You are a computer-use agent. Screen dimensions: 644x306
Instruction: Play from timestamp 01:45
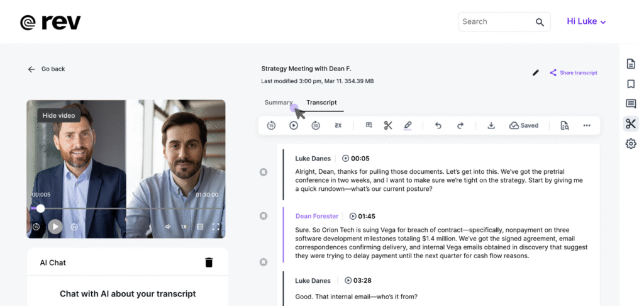click(x=362, y=217)
